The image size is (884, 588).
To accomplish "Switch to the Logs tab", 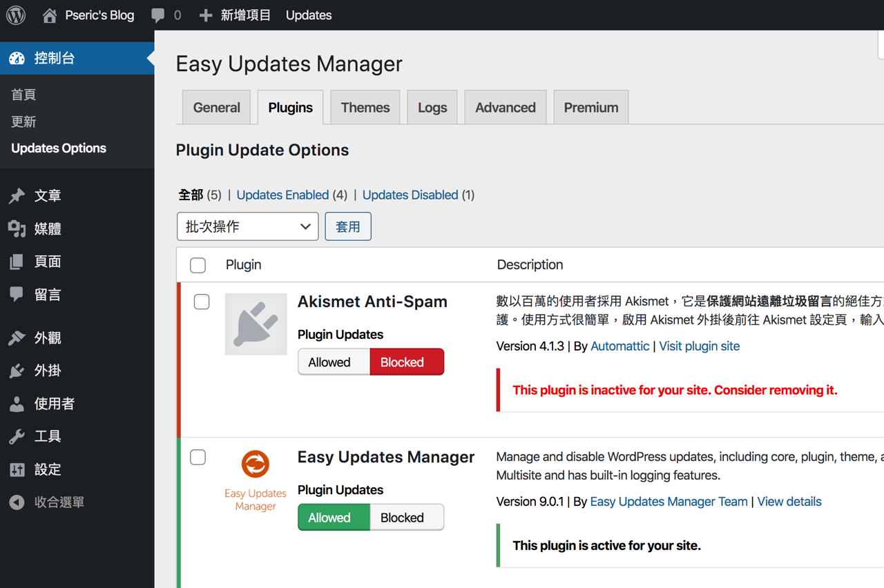I will coord(432,108).
